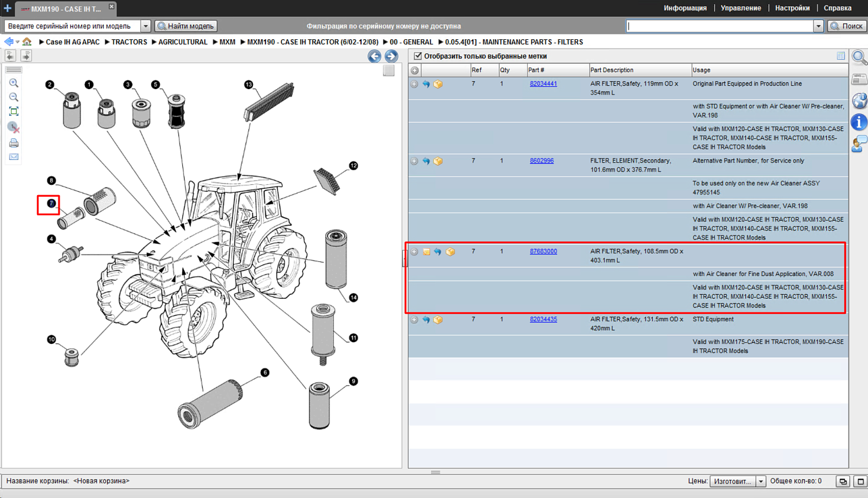868x498 pixels.
Task: Open a new tab with plus icon
Action: (x=8, y=8)
